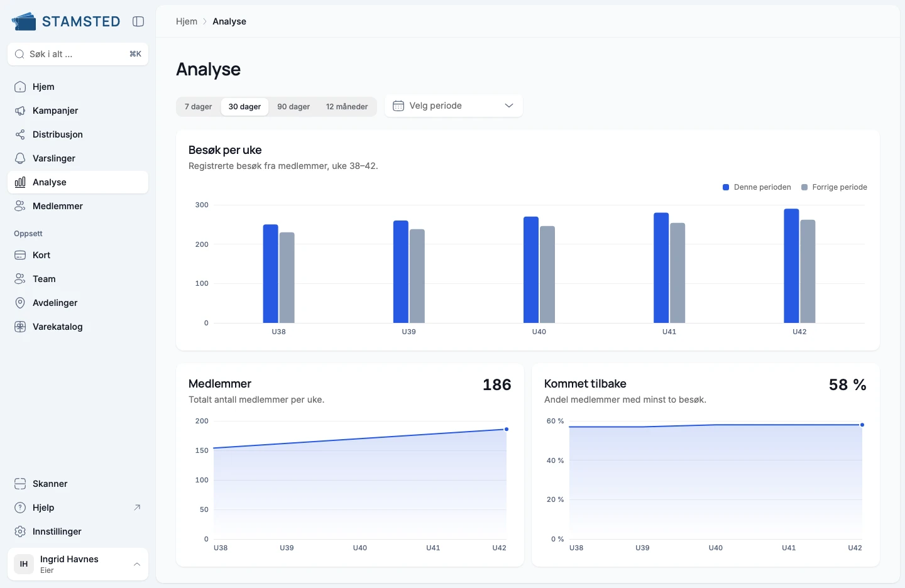
Task: Select the 7 dager range
Action: [x=199, y=107]
